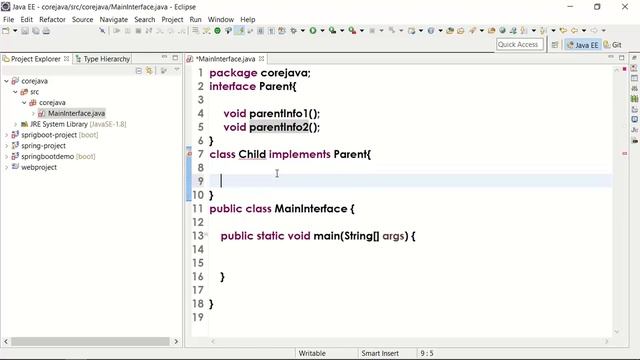This screenshot has height=360, width=640.
Task: Open the New wizard dropdown arrow
Action: click(x=15, y=31)
